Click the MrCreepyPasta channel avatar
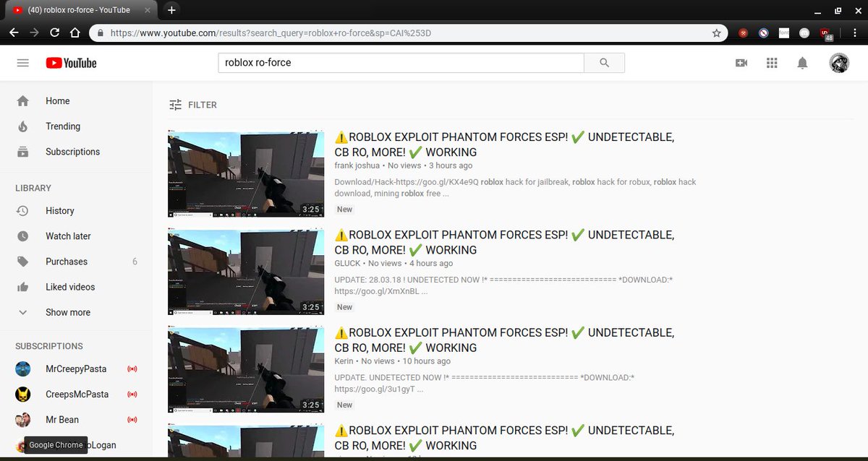The height and width of the screenshot is (461, 868). tap(23, 369)
